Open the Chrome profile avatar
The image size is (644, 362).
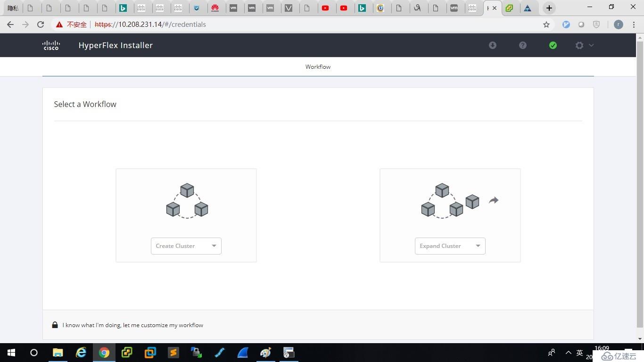[x=619, y=25]
